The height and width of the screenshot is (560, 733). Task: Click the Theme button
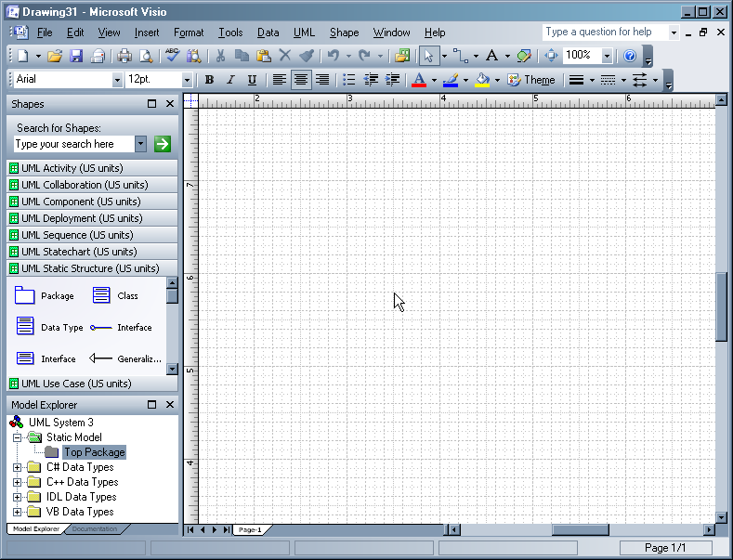531,80
